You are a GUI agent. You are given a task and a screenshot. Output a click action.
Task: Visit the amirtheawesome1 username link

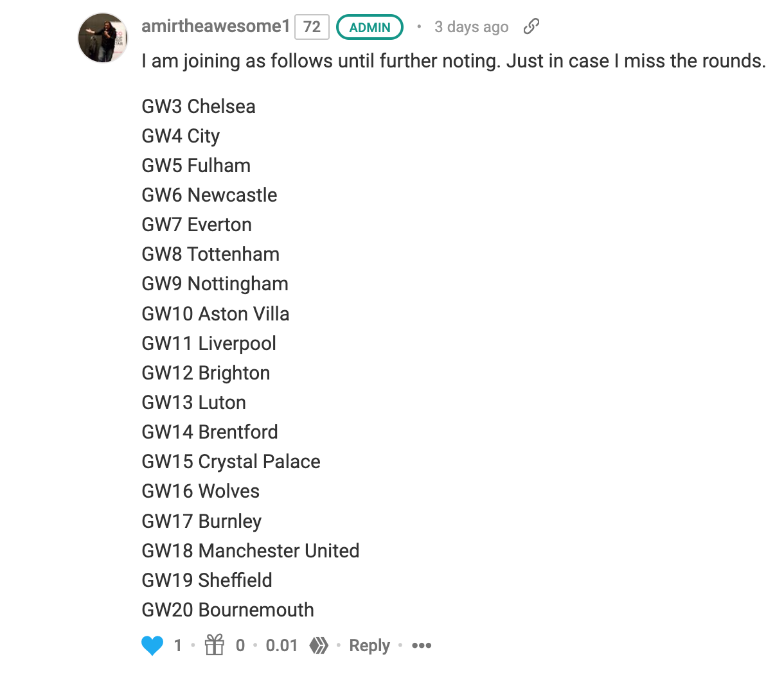tap(216, 26)
